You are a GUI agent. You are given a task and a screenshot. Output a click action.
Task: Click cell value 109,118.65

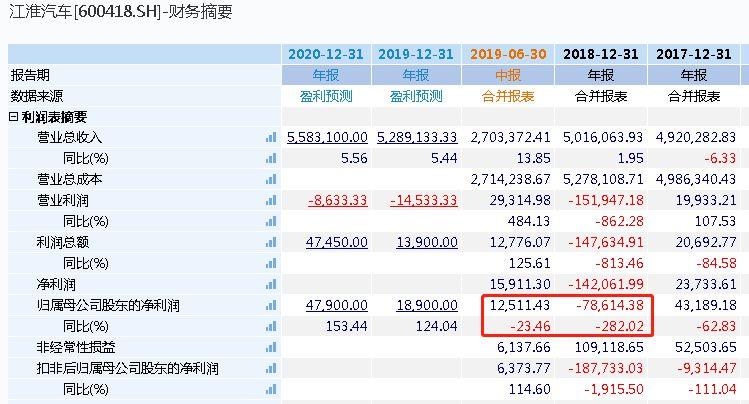point(609,348)
